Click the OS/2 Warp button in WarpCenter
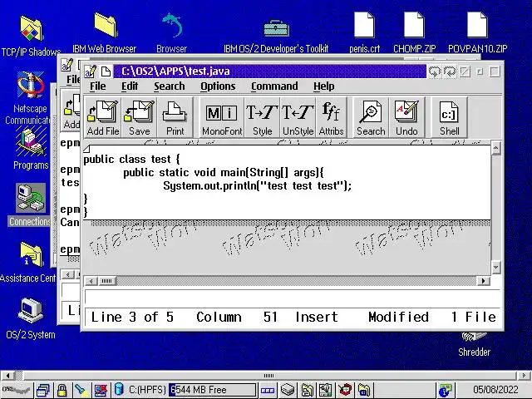 (17, 390)
